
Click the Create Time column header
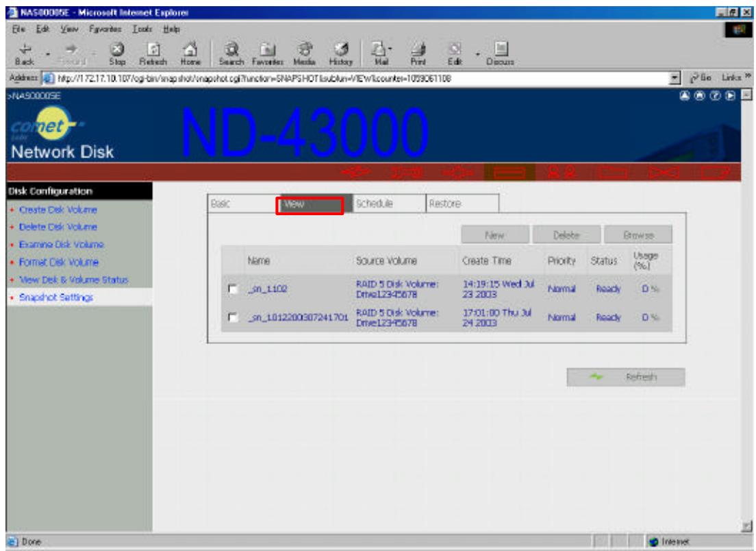point(486,260)
